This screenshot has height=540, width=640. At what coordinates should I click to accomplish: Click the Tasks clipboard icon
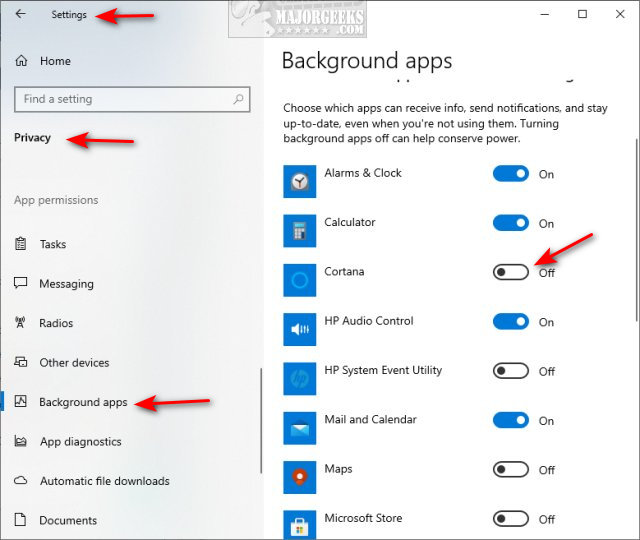point(20,244)
